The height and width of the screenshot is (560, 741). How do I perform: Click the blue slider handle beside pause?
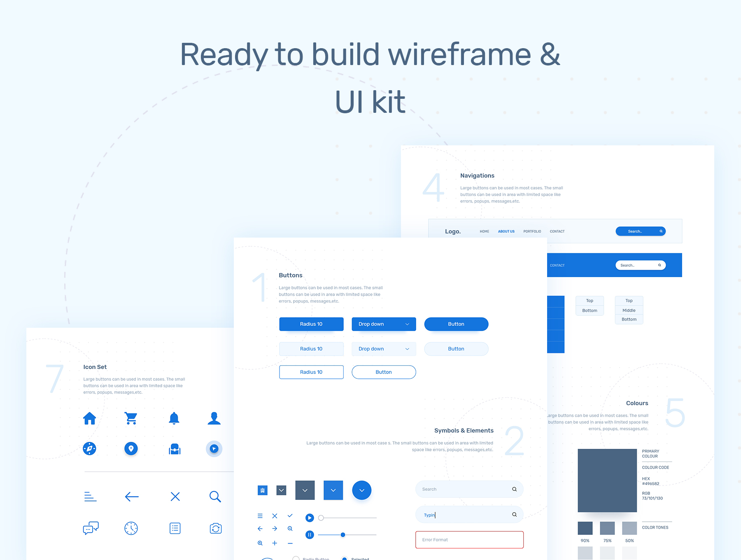tap(343, 535)
